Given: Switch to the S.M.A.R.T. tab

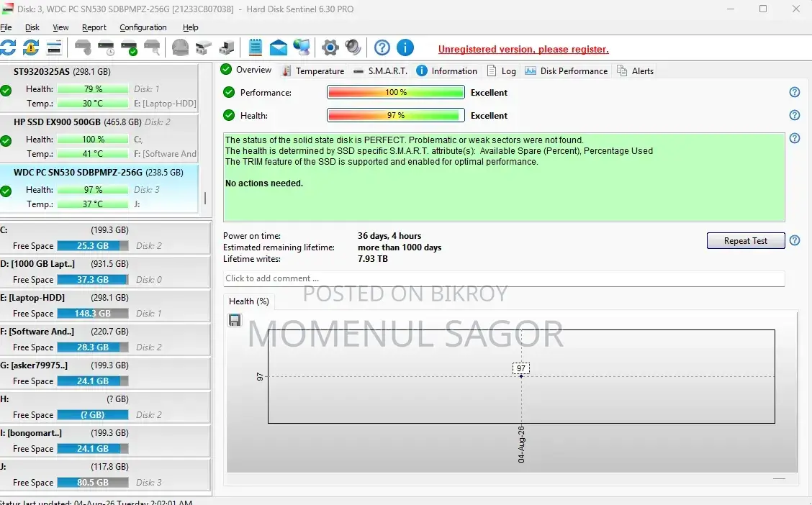Looking at the screenshot, I should coord(380,71).
